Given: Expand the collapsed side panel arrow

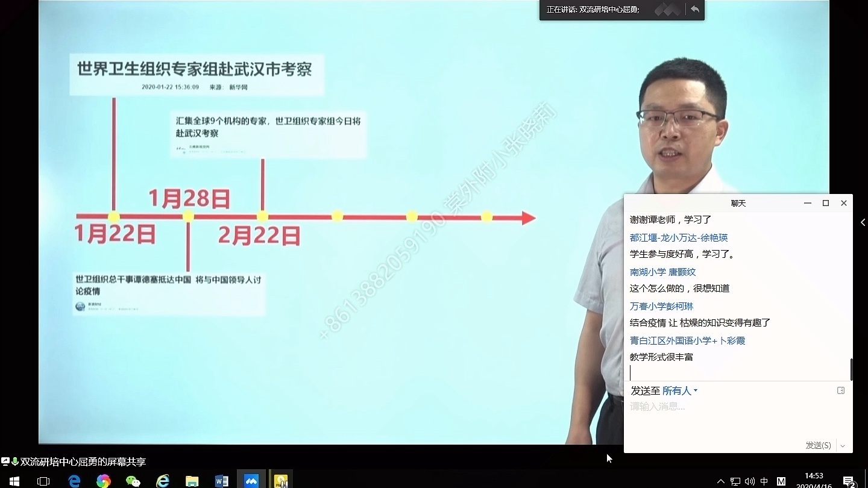Looking at the screenshot, I should pos(863,222).
